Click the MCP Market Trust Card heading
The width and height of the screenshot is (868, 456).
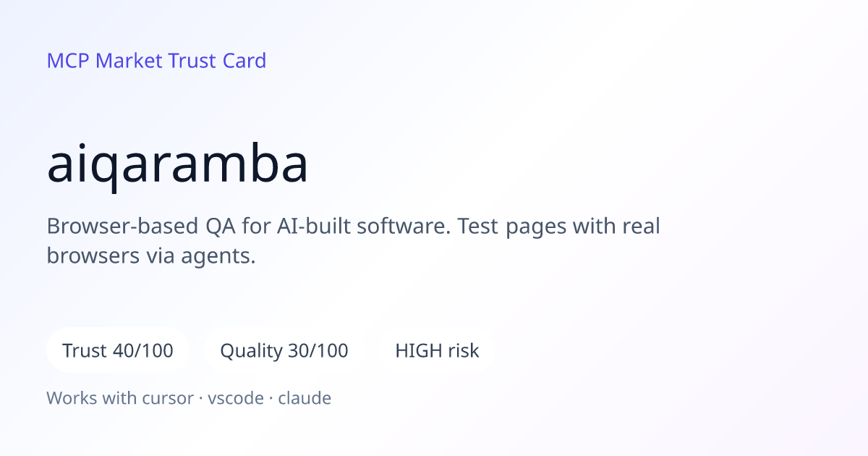156,61
